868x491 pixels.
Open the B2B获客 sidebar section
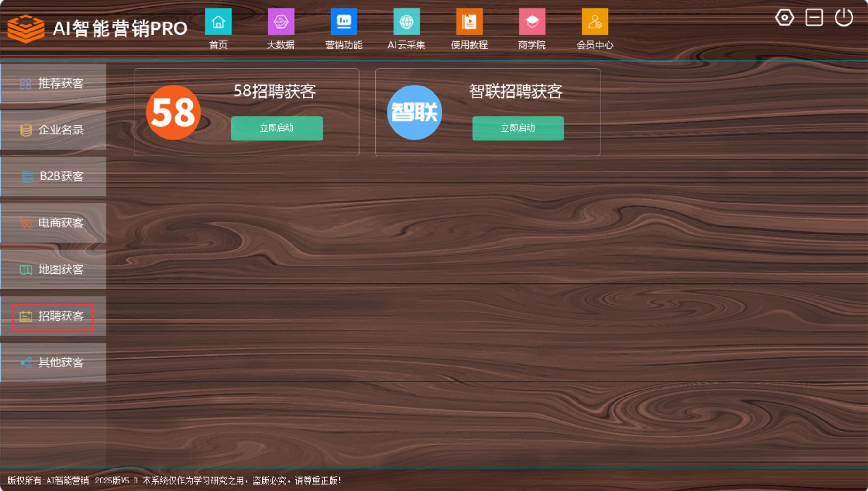[53, 177]
